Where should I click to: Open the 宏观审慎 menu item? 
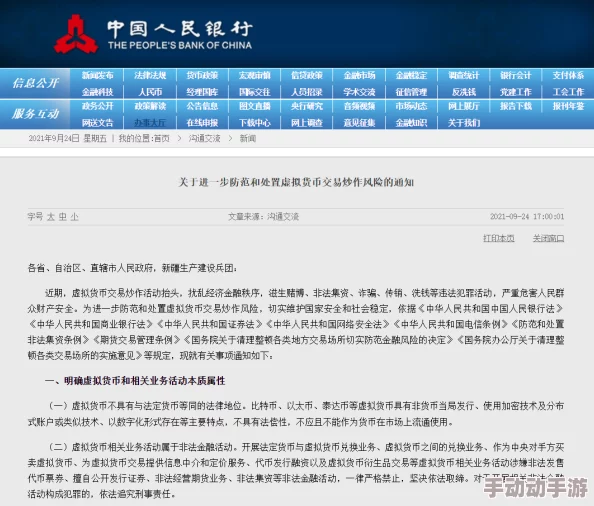[255, 75]
